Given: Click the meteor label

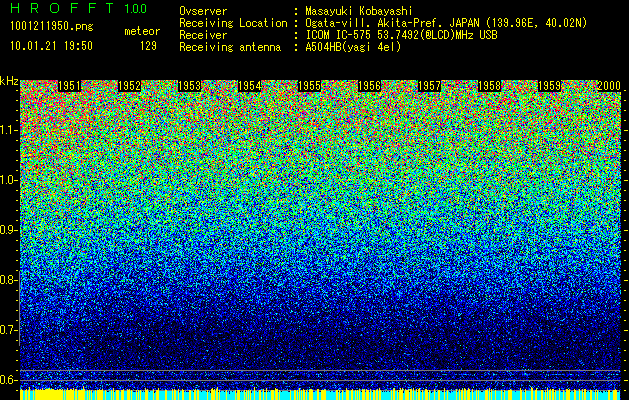Looking at the screenshot, I should point(142,31).
